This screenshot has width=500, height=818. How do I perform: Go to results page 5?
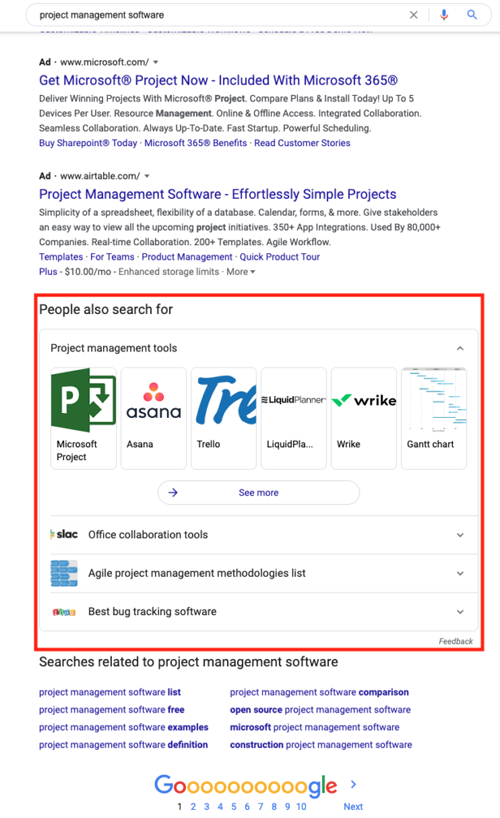click(234, 807)
